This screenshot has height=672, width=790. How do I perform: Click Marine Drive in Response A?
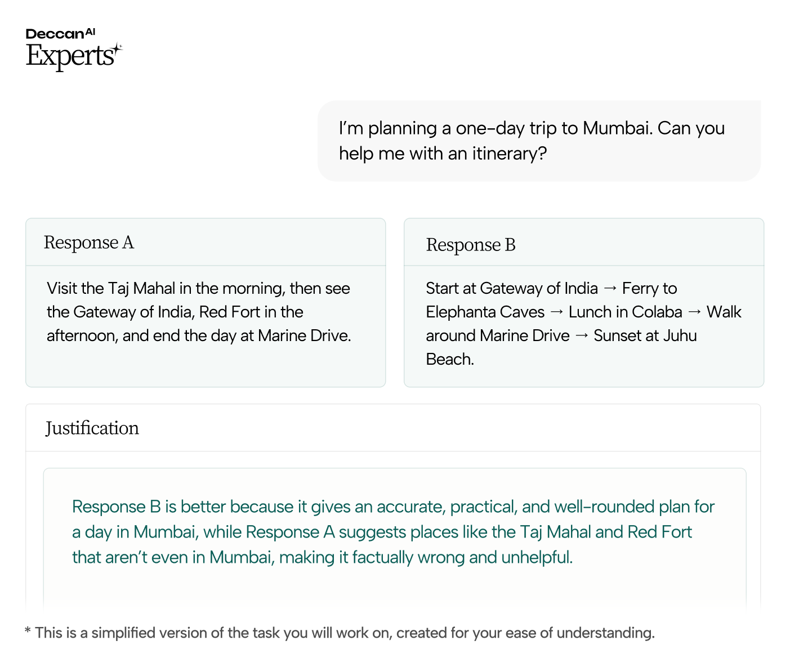[x=303, y=336]
